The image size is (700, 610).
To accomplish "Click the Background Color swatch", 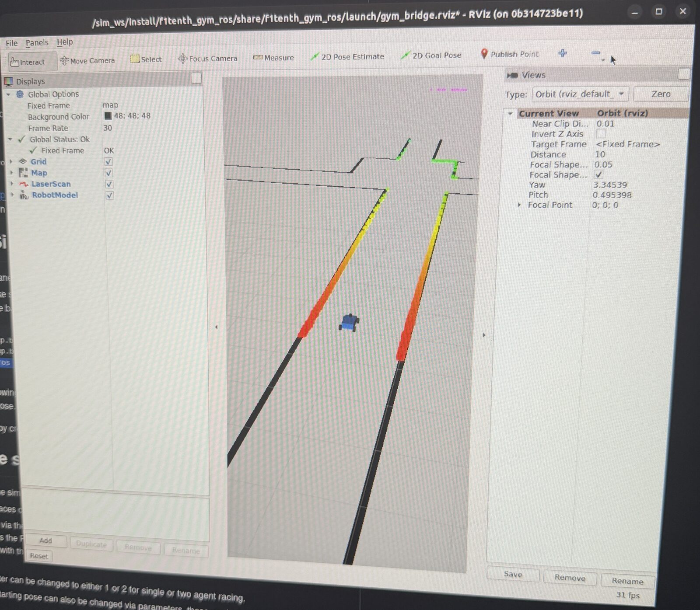I will (x=108, y=116).
